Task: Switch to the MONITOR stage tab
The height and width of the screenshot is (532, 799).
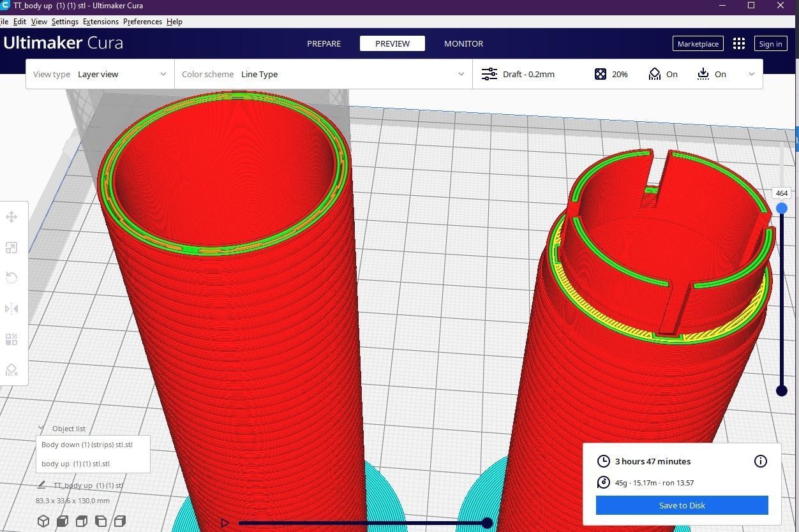Action: coord(464,43)
